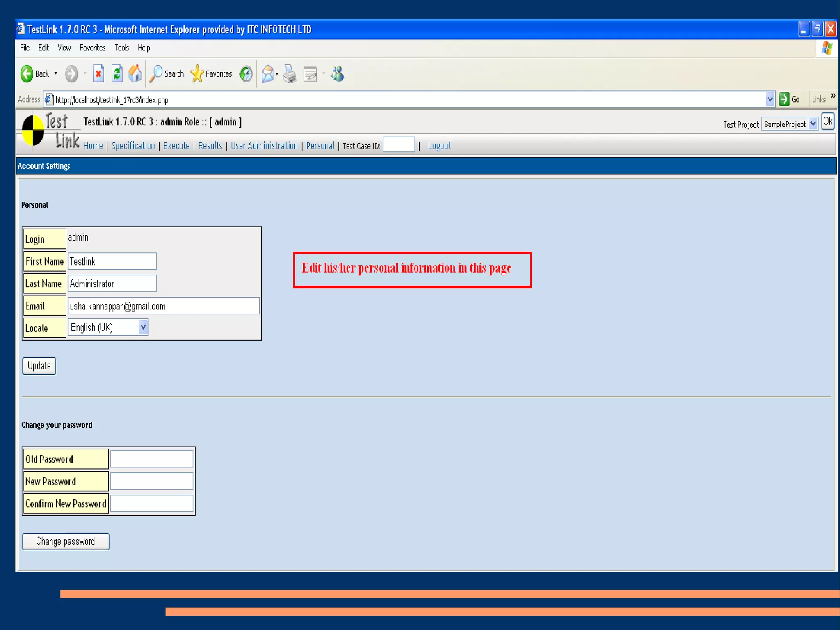The image size is (840, 630).
Task: Click the TestLink logo
Action: (50, 131)
